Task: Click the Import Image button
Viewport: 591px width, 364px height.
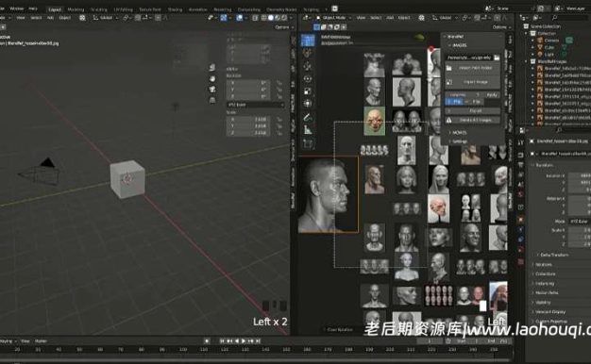Action: pyautogui.click(x=473, y=82)
